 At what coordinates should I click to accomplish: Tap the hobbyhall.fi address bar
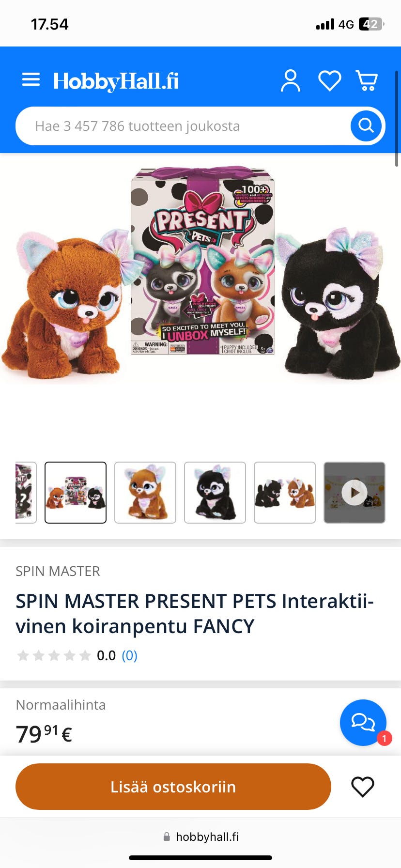pos(200,837)
